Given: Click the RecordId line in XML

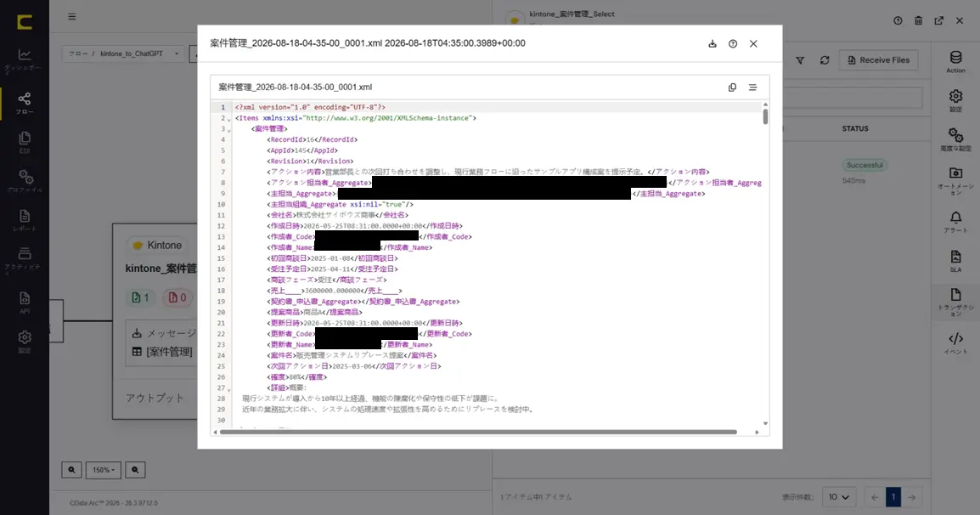Looking at the screenshot, I should [x=313, y=139].
